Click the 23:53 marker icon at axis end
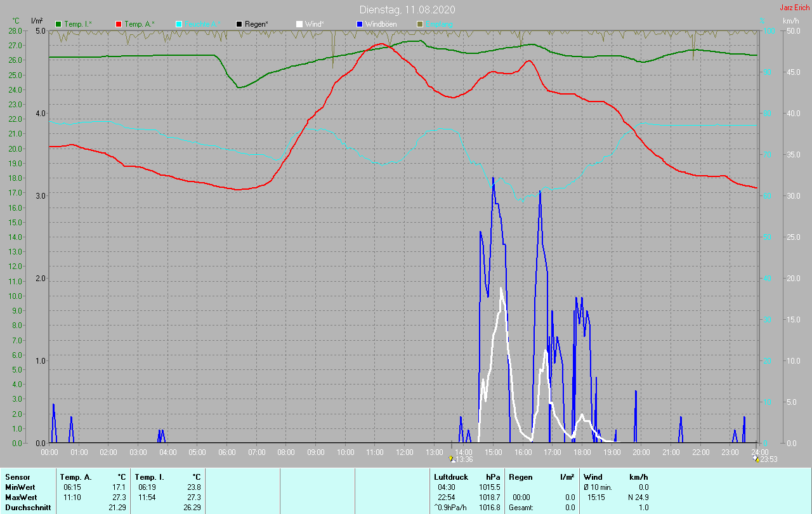 coord(755,459)
